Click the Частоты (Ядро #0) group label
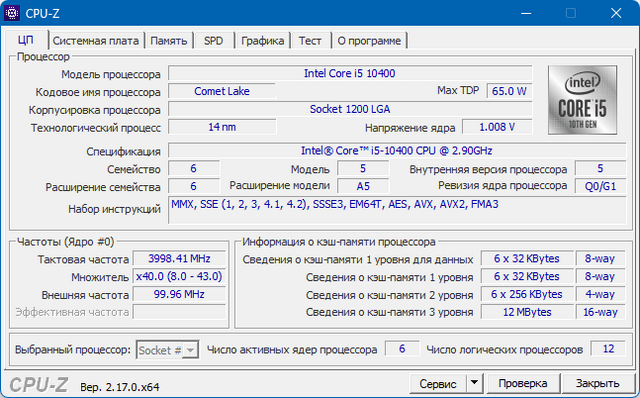The width and height of the screenshot is (640, 398). pyautogui.click(x=65, y=242)
